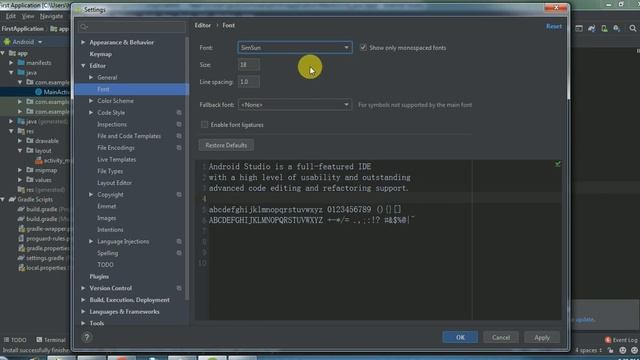This screenshot has width=640, height=360.
Task: Click the project-level marker beside Code Style
Action: 179,112
